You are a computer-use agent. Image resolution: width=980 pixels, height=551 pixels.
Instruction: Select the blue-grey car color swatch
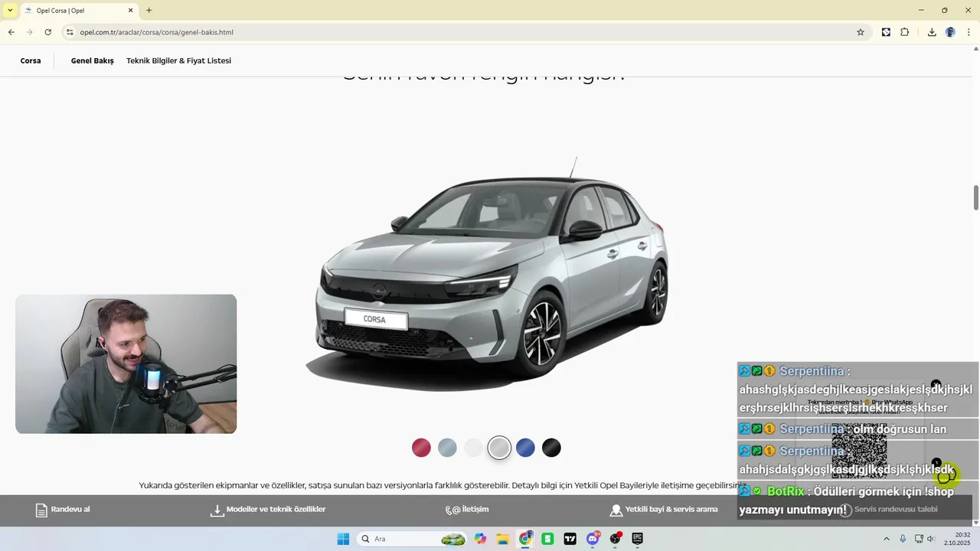click(447, 448)
